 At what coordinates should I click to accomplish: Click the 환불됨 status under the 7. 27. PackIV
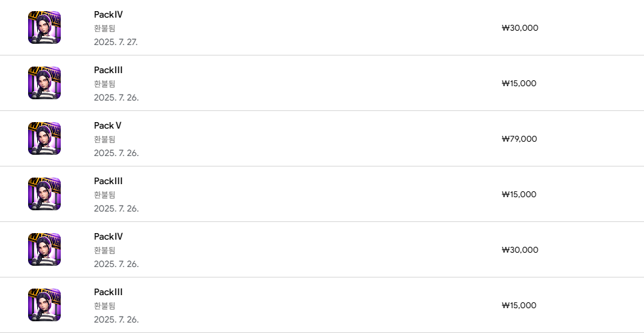(105, 28)
